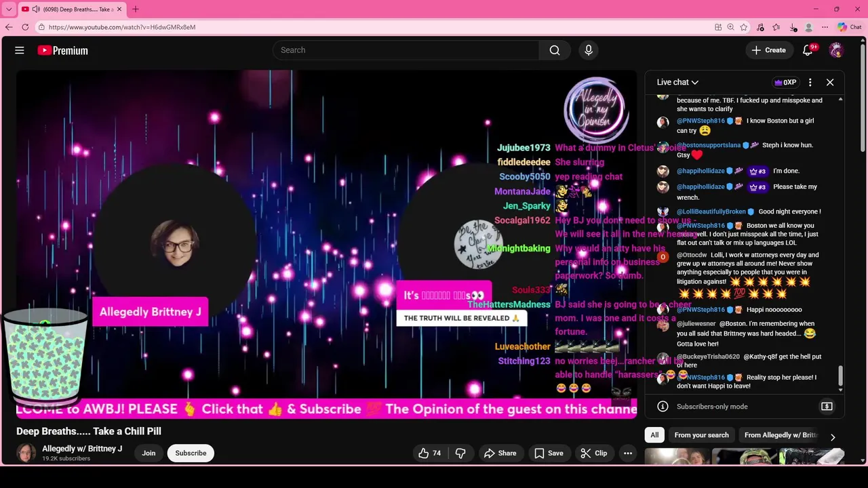The image size is (868, 488).
Task: Open the Super Chat dollar icon
Action: pos(827,407)
